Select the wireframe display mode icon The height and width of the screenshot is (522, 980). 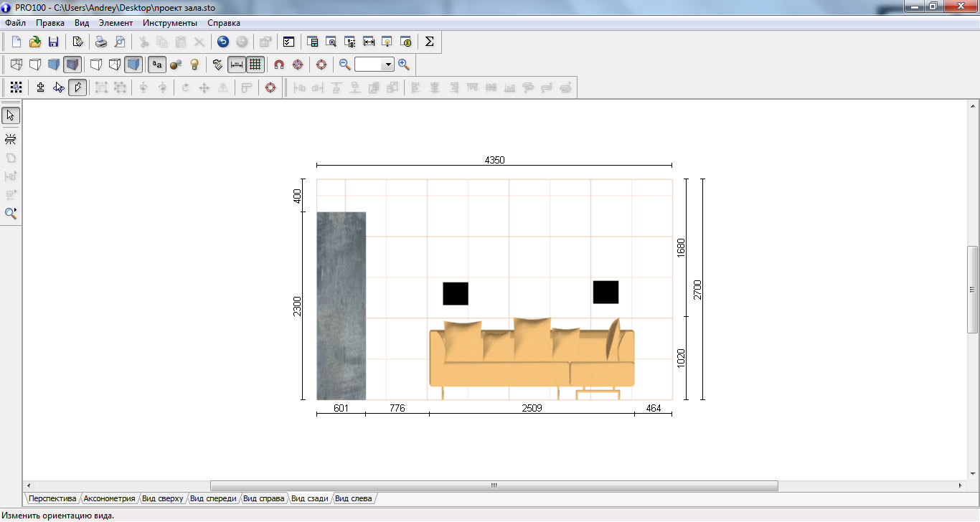click(x=16, y=65)
